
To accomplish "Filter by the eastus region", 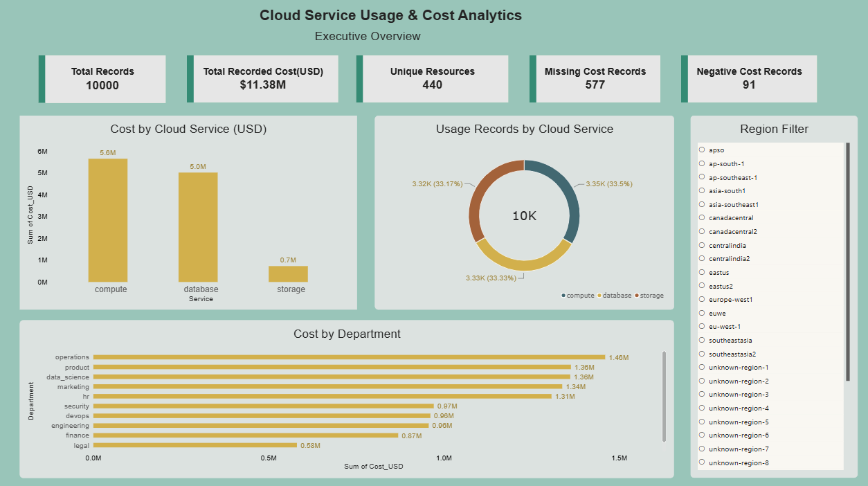I will coord(702,272).
